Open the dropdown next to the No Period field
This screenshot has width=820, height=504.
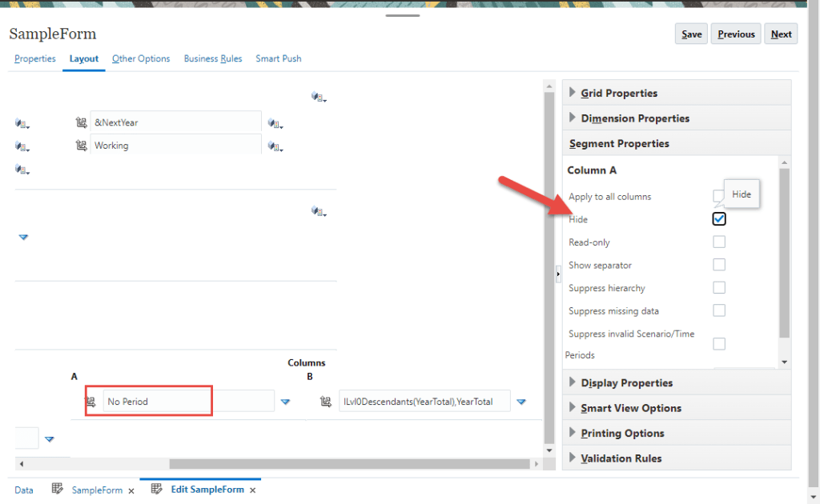(x=286, y=402)
